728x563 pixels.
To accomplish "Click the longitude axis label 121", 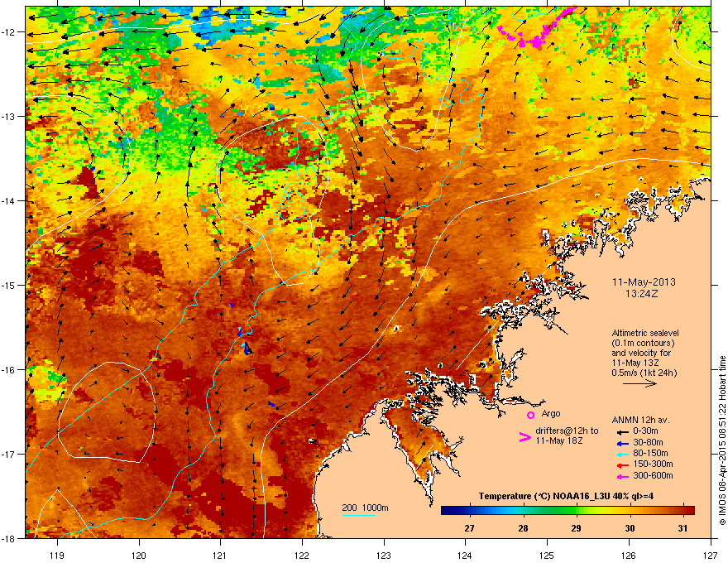I will pyautogui.click(x=220, y=555).
